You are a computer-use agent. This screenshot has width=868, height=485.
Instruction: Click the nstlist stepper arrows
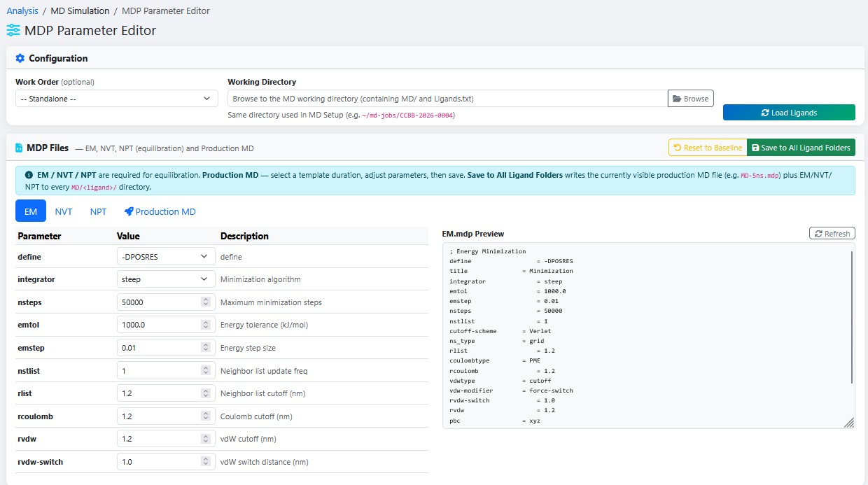coord(206,371)
